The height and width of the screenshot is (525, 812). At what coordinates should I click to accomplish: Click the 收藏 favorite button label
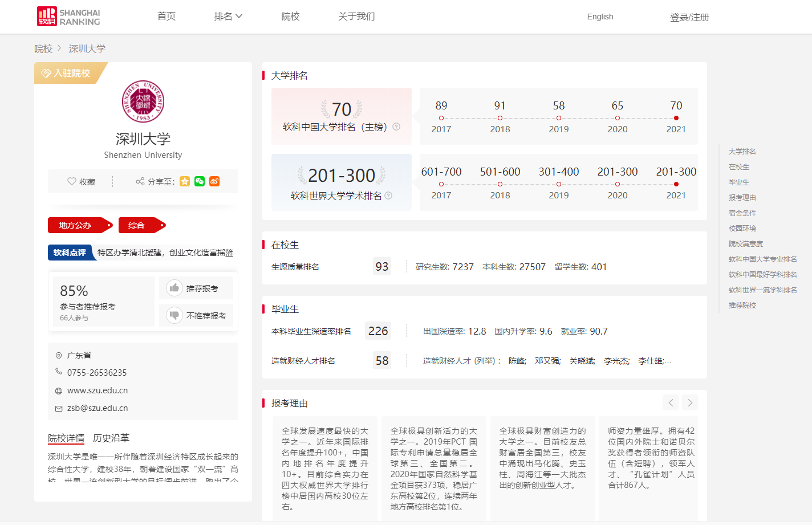(x=87, y=182)
